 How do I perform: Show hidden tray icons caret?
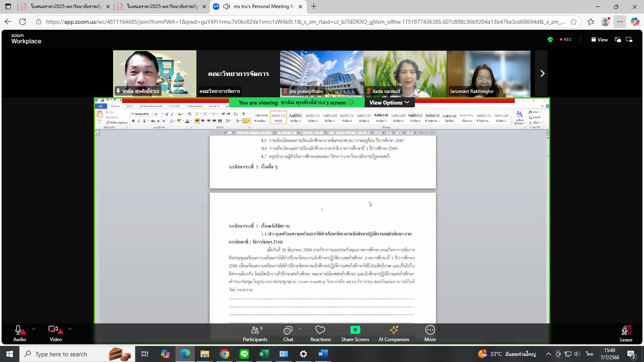(x=548, y=354)
